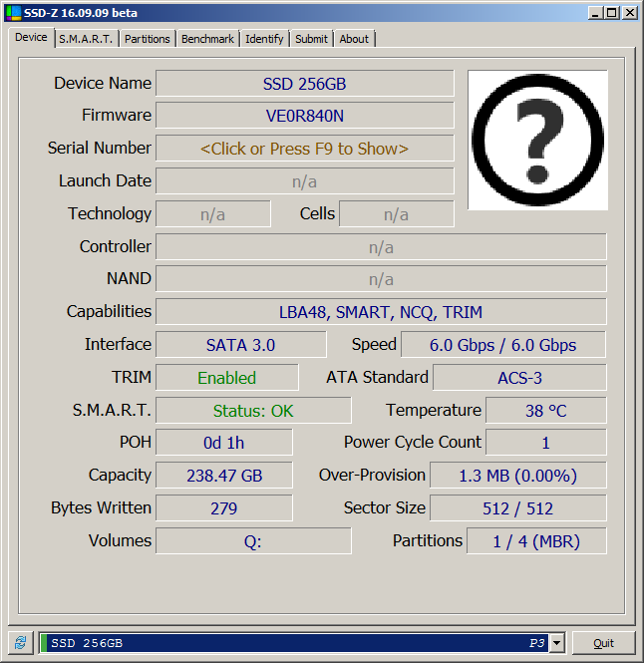Image resolution: width=644 pixels, height=663 pixels.
Task: Close the SSD-Z window
Action: pyautogui.click(x=630, y=13)
